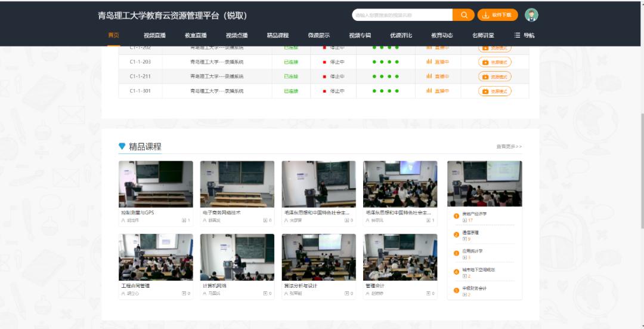Open the 微课展示 menu item

[318, 35]
